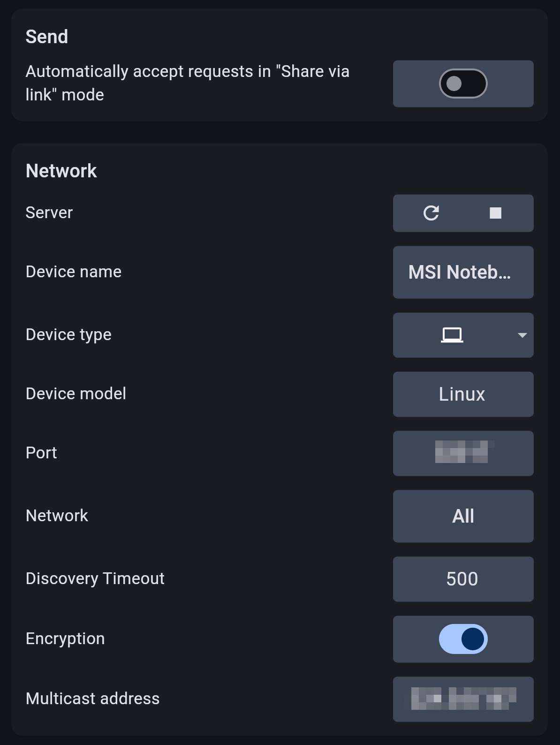The image size is (560, 745).
Task: Turn off the Encryption switch
Action: pyautogui.click(x=463, y=639)
